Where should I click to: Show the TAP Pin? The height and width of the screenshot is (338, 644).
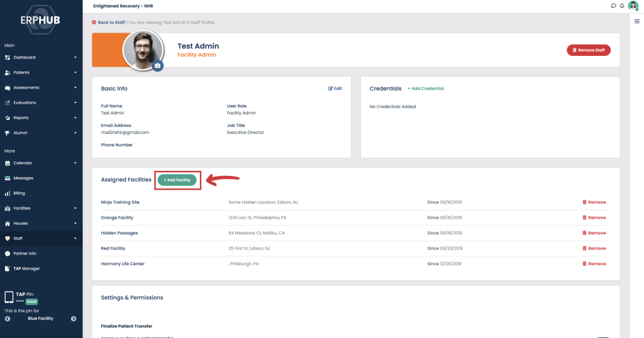(x=31, y=302)
